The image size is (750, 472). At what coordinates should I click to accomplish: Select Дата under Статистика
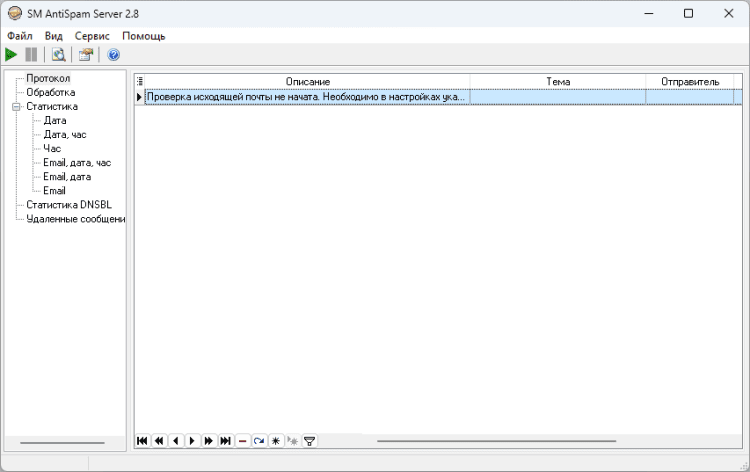point(55,121)
